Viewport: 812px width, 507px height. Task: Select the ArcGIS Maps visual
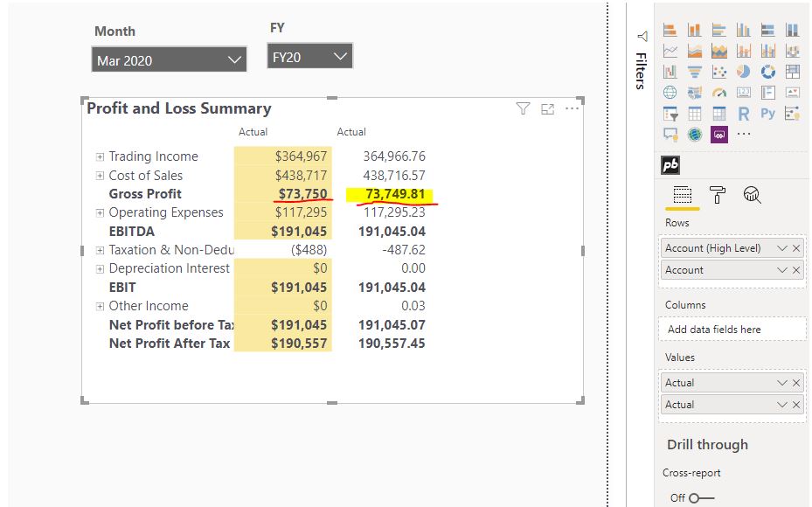pos(695,135)
